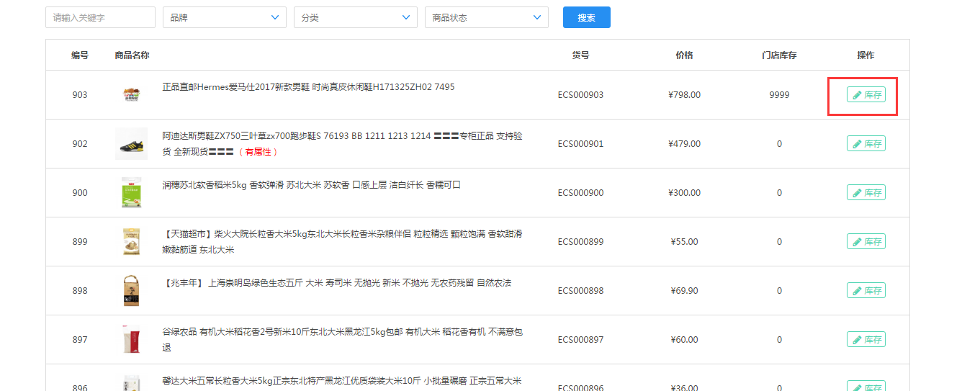This screenshot has width=980, height=391.
Task: Click the blue 搜索 search button
Action: click(587, 17)
